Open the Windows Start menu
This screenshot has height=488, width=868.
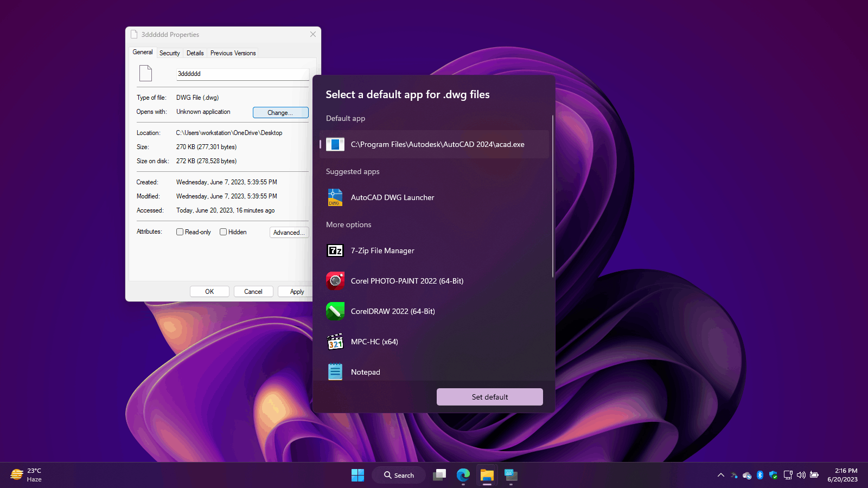(x=358, y=475)
